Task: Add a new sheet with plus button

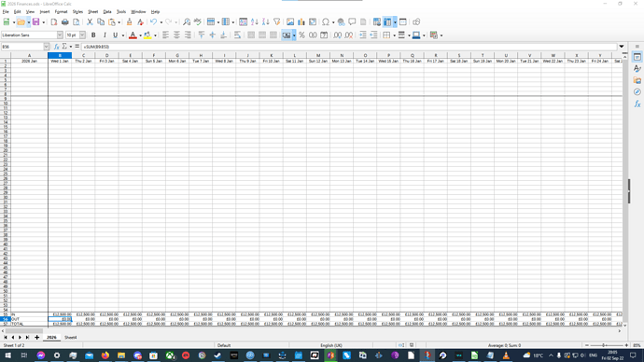Action: pyautogui.click(x=37, y=338)
